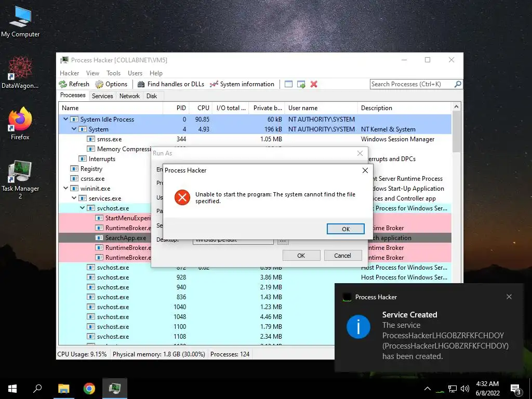Click the smss.exe process icon
The image size is (532, 399).
[90, 139]
